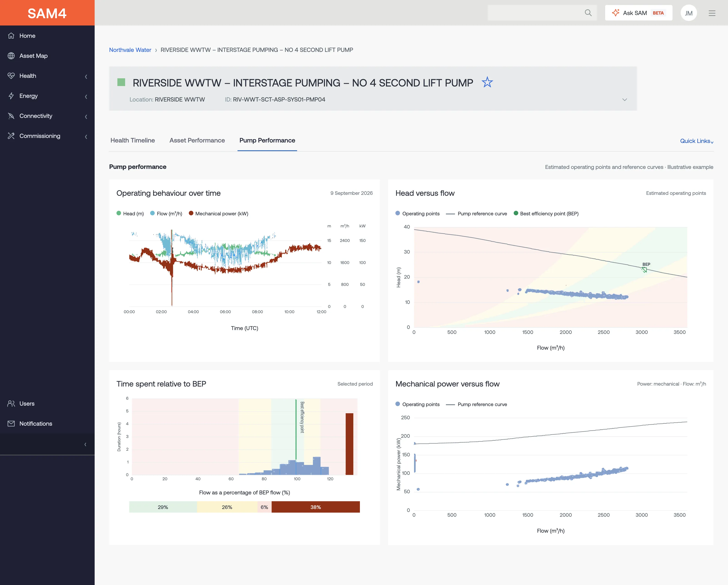The image size is (728, 585).
Task: Favorite this pump with the star icon
Action: click(487, 82)
